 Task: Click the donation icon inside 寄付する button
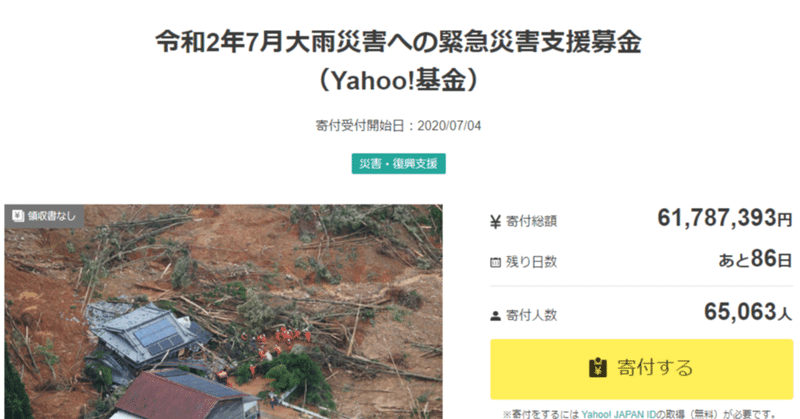tap(598, 367)
